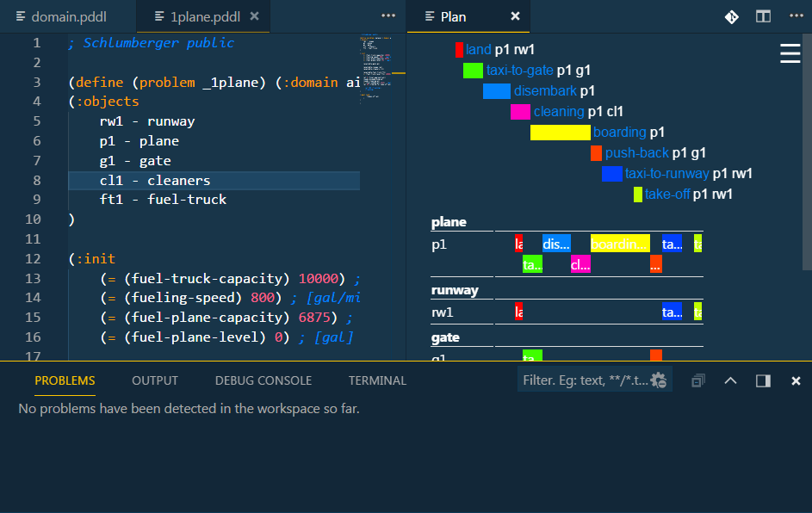Select the 1plane.pddl editor tab

tap(205, 17)
